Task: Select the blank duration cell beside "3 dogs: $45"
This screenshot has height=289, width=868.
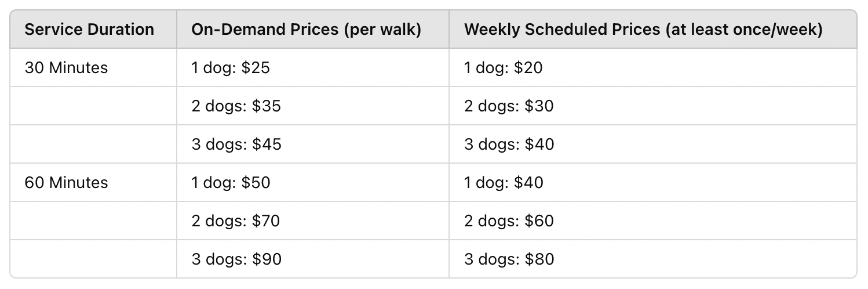Action: pyautogui.click(x=93, y=144)
